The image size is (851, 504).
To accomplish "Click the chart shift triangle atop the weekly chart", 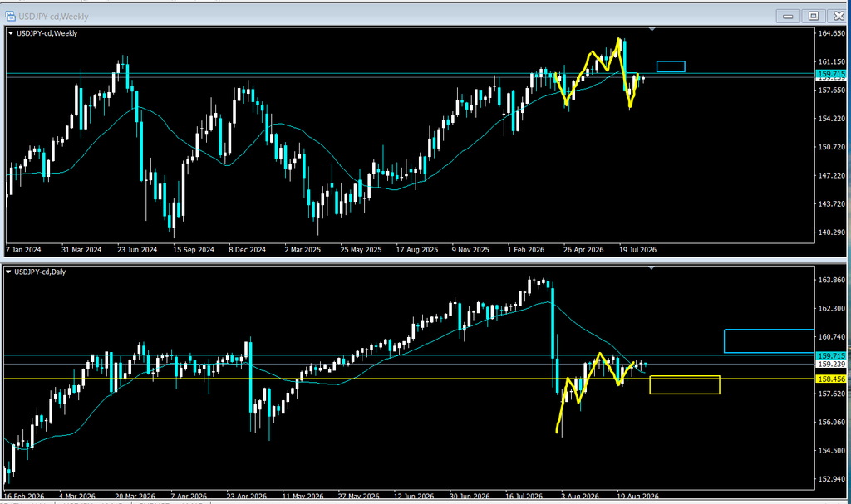I will point(652,29).
